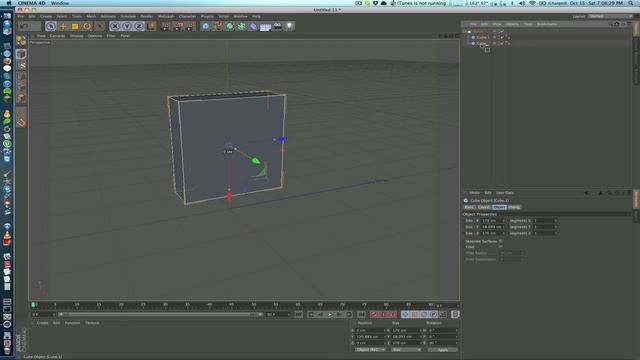Open Mode menu in Attribute Manager
The height and width of the screenshot is (360, 640).
(475, 193)
